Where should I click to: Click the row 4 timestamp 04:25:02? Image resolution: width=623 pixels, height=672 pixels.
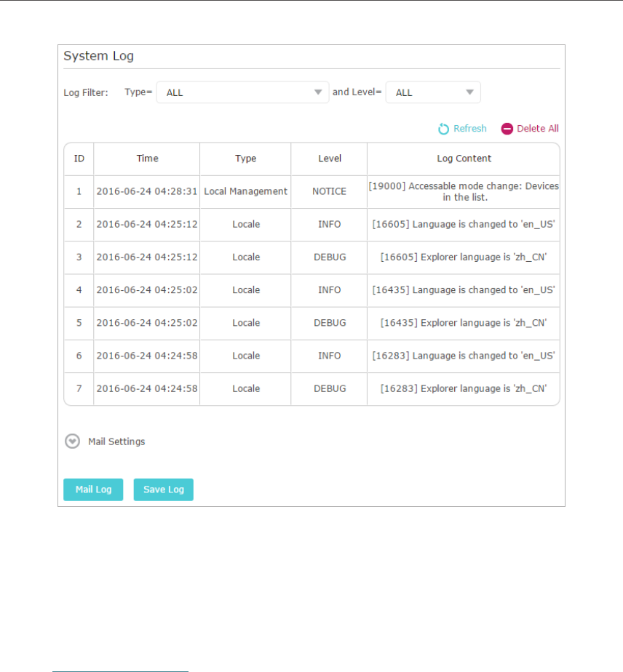point(147,290)
